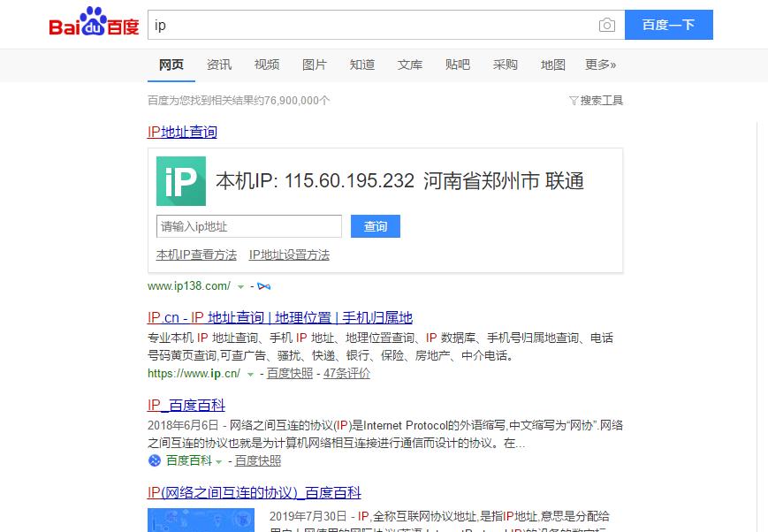Click the funnel icon beside 搜索工具

[x=574, y=100]
